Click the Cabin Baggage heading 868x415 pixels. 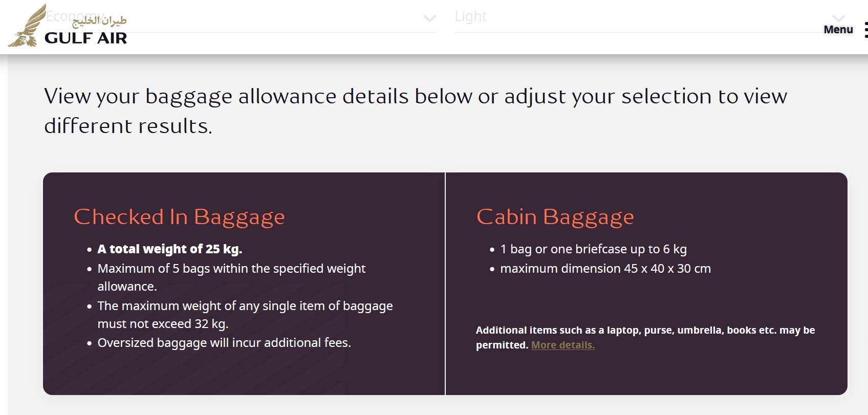555,217
